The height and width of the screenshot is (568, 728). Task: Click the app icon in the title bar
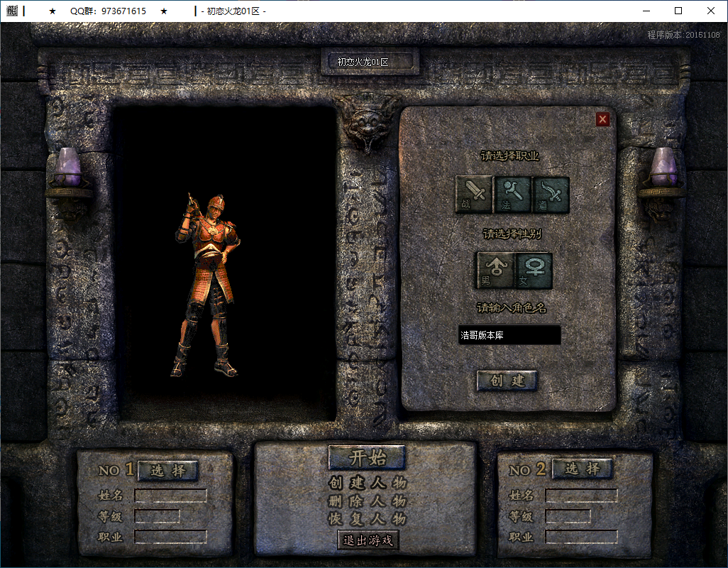12,11
